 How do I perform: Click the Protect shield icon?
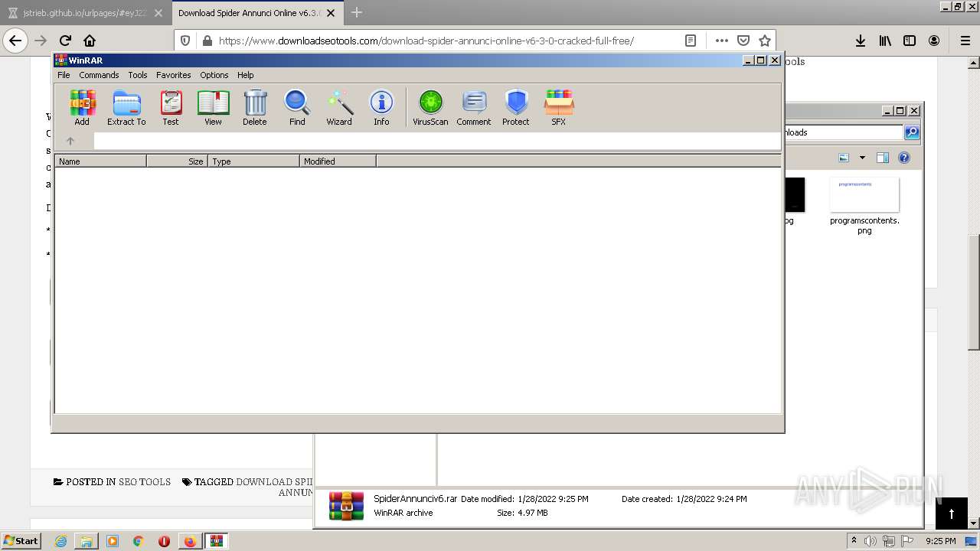point(516,108)
